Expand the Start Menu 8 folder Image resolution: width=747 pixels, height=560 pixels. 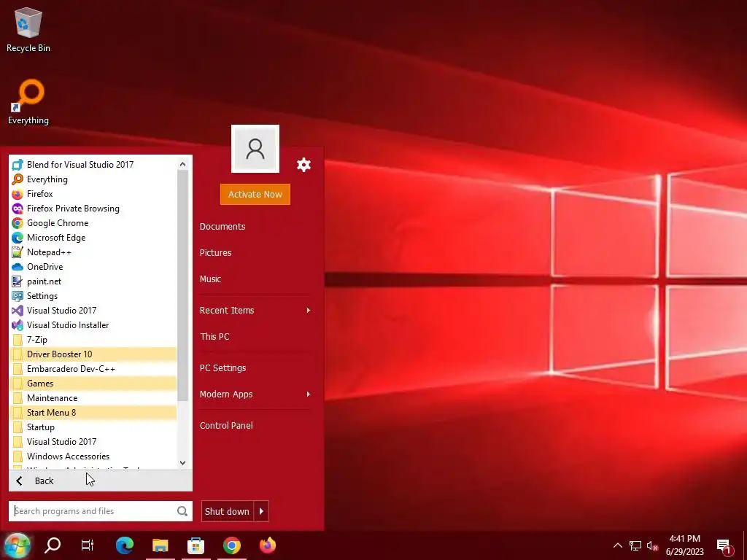pyautogui.click(x=93, y=413)
